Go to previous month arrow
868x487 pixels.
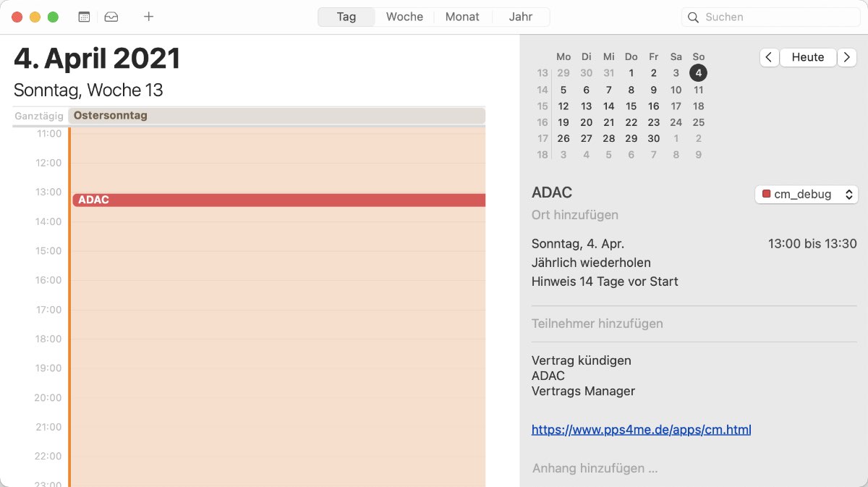coord(769,58)
